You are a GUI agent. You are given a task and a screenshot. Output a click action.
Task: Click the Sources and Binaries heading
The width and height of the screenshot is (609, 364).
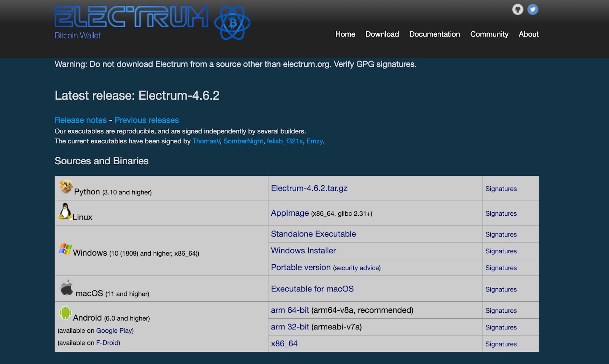tap(102, 161)
